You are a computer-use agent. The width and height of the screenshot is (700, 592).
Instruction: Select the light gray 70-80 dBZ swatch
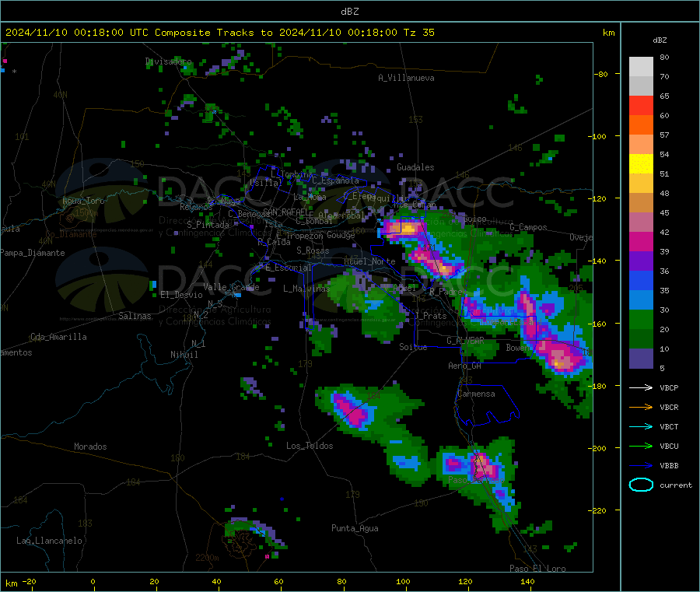point(641,67)
